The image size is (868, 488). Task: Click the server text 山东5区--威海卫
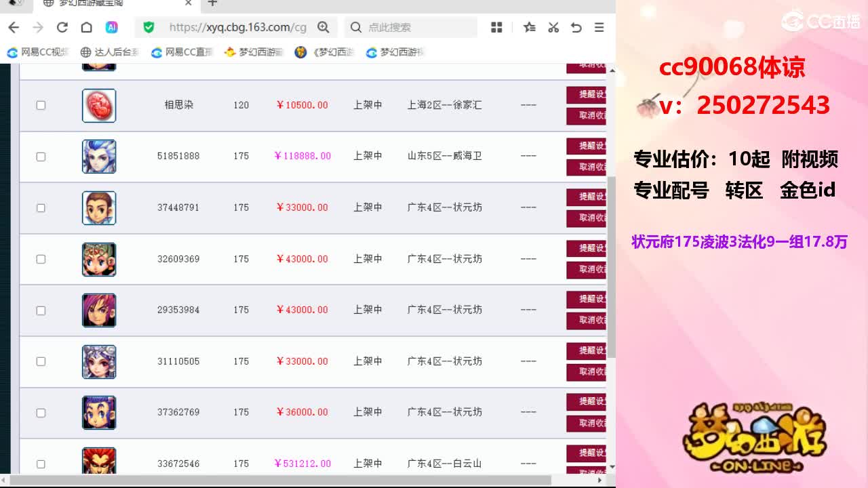[445, 156]
